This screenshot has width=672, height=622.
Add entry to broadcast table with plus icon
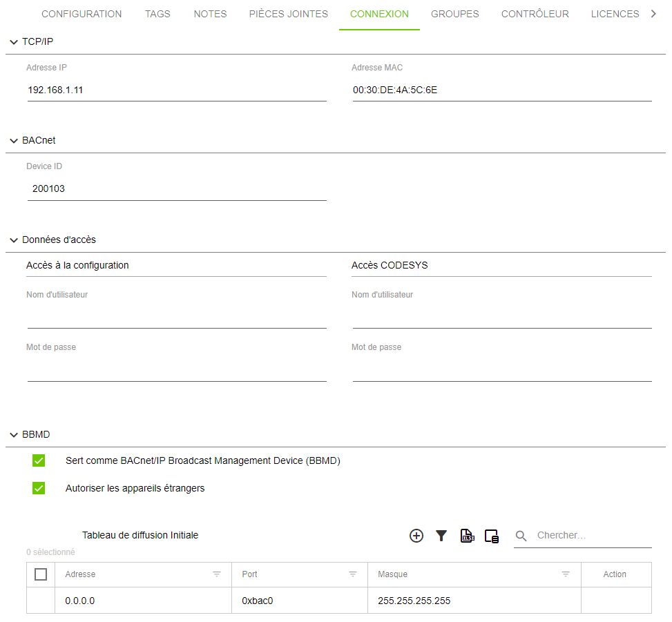[416, 536]
